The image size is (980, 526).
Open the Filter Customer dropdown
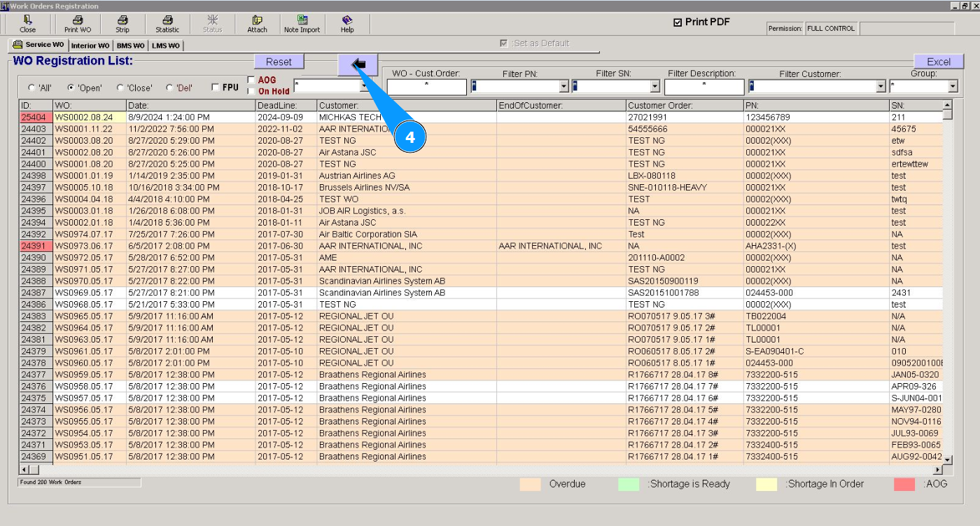[x=881, y=87]
